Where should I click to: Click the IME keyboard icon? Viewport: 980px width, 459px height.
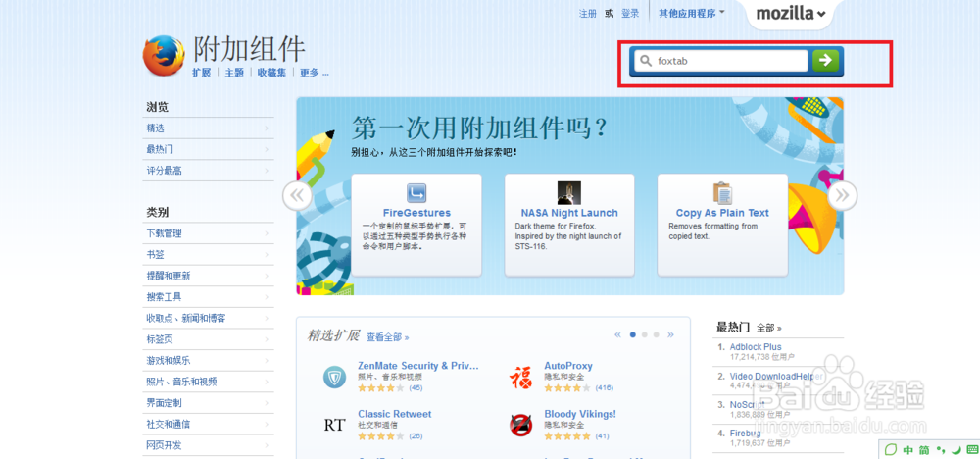click(970, 449)
